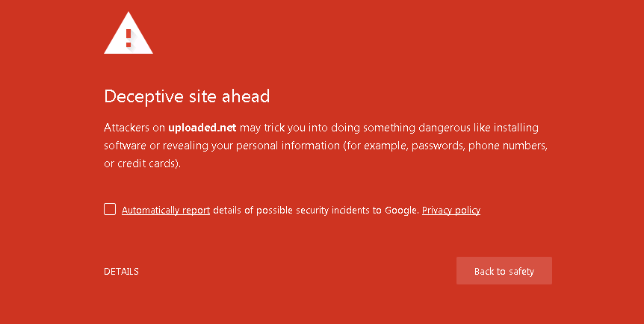Open the Privacy policy link
Viewport: 644px width, 324px height.
click(x=451, y=211)
